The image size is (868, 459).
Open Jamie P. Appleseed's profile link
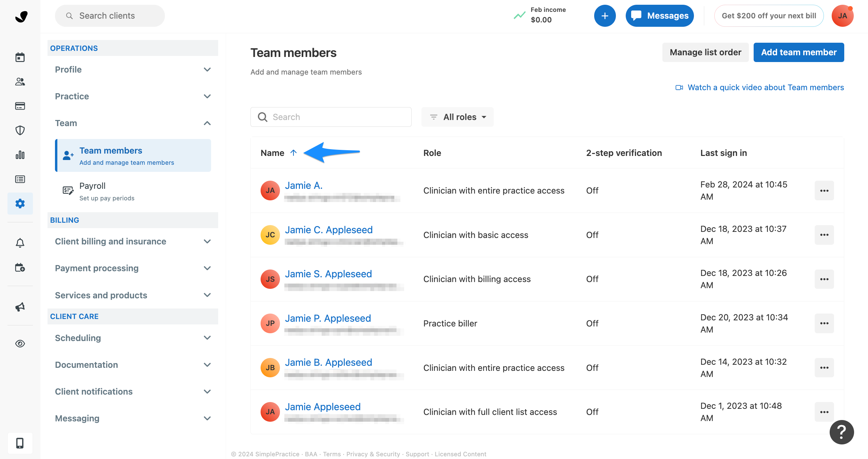coord(328,318)
